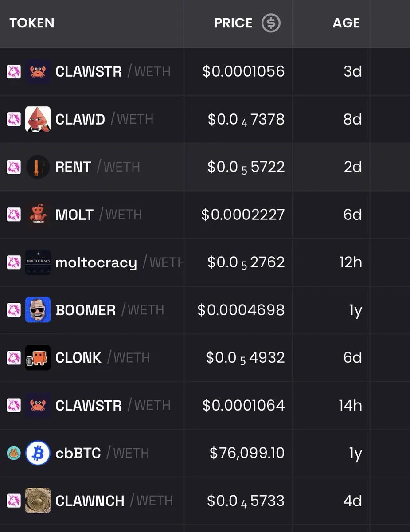Click the RENT token logo
The image size is (410, 532).
click(x=38, y=167)
